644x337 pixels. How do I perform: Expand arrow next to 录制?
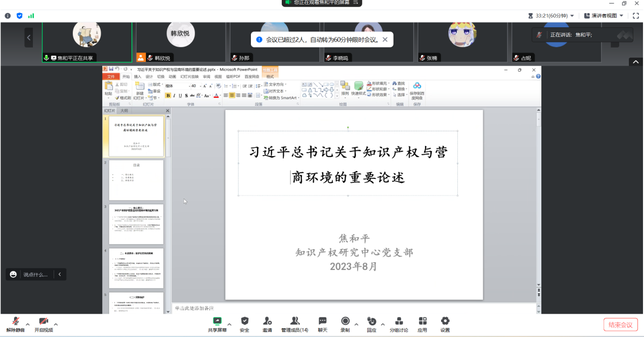point(356,324)
